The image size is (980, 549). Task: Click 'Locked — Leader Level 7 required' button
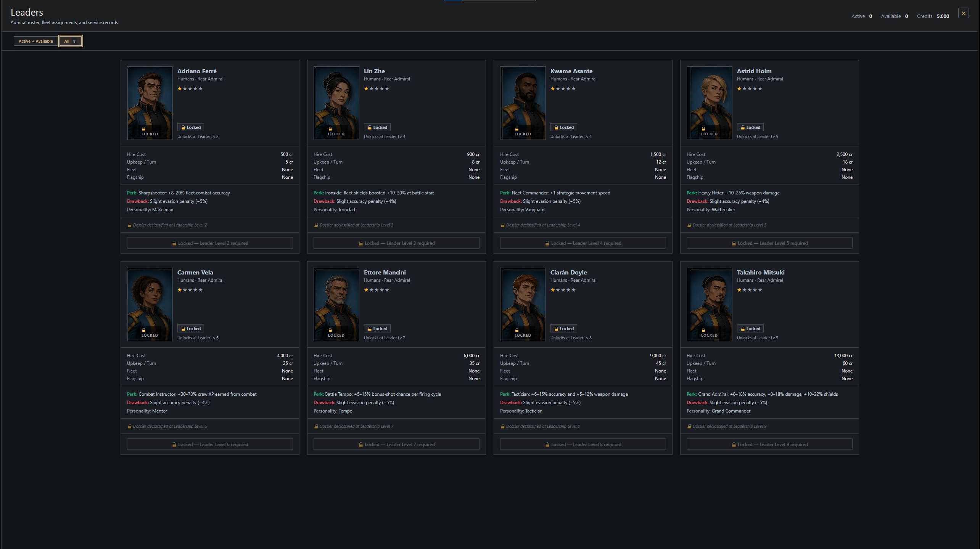point(396,445)
